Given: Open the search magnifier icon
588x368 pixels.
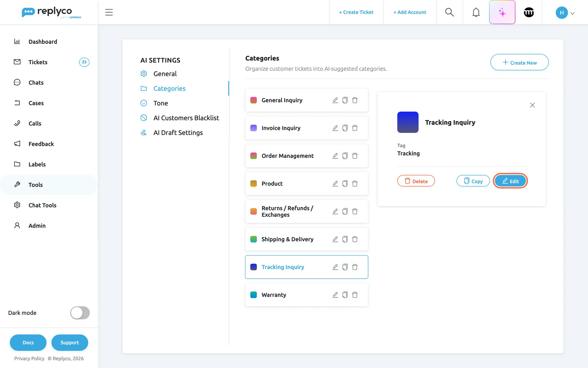Looking at the screenshot, I should tap(449, 12).
